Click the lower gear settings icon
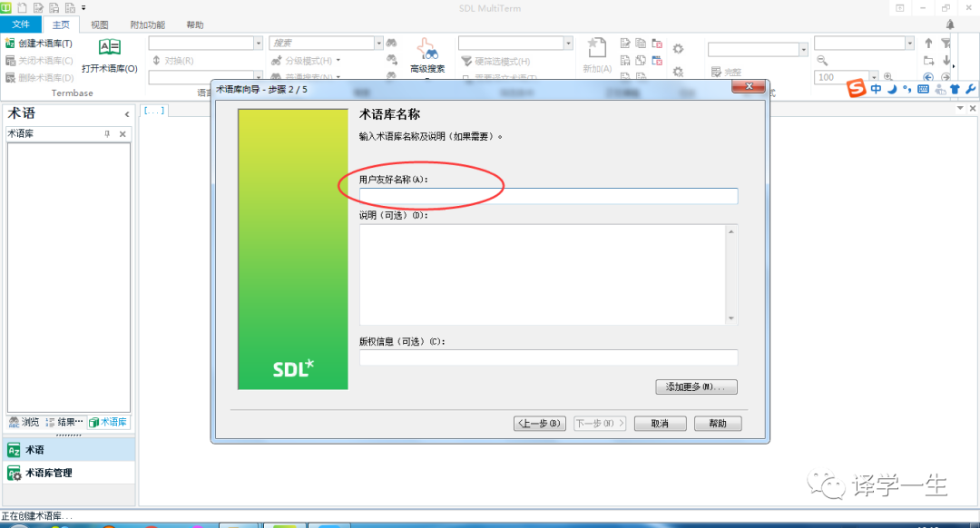 (678, 72)
